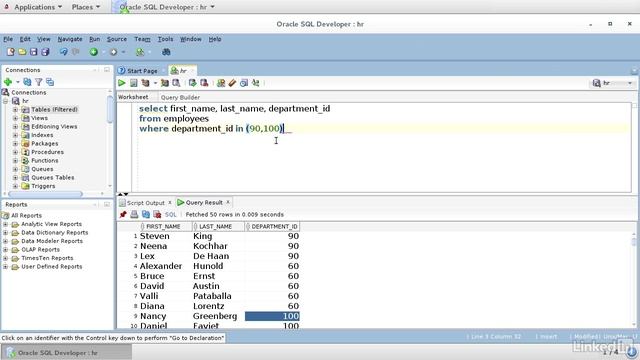Pin the query result with red pin
Viewport: 640px width, 360px height.
click(123, 214)
